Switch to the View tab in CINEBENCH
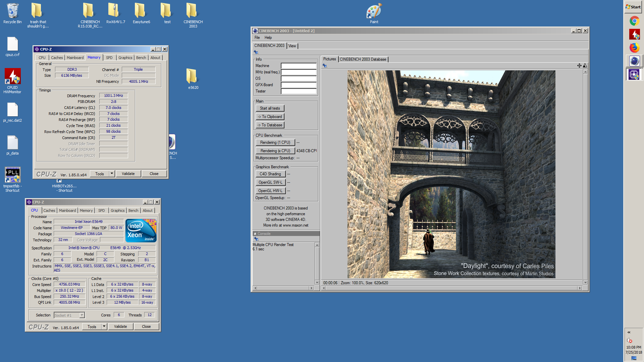Image resolution: width=644 pixels, height=362 pixels. 292,46
